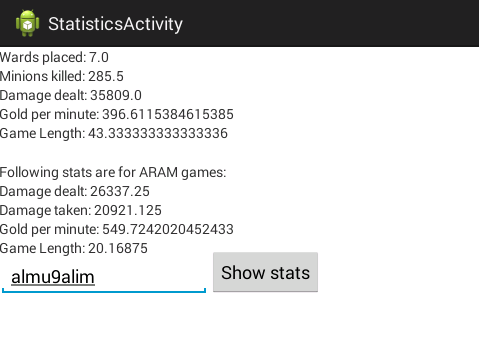Select the Damage dealt: 26337.25 line
This screenshot has width=479, height=362.
(75, 191)
